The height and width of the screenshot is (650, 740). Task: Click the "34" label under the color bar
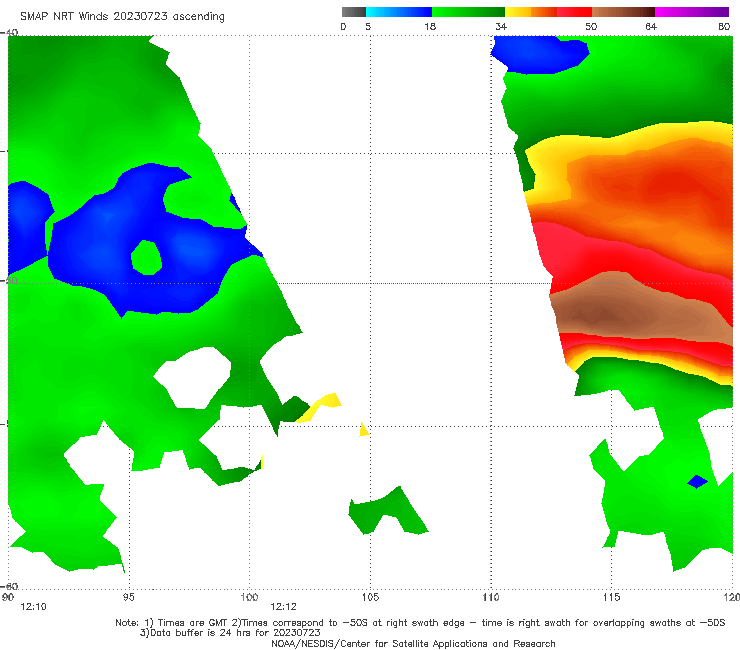[x=501, y=26]
